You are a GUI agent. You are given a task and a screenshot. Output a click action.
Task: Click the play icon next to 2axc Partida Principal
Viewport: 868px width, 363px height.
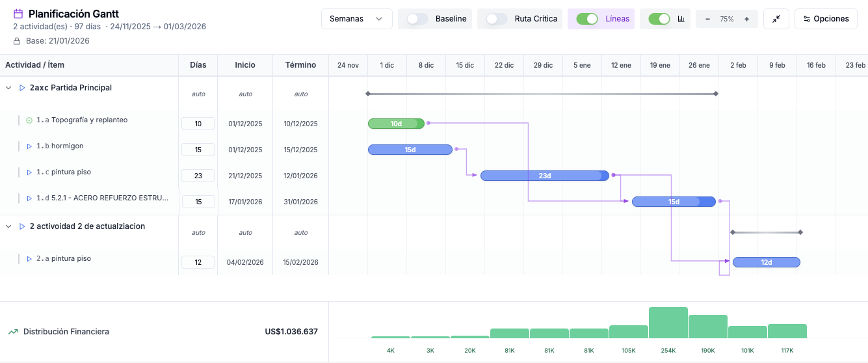(x=21, y=88)
